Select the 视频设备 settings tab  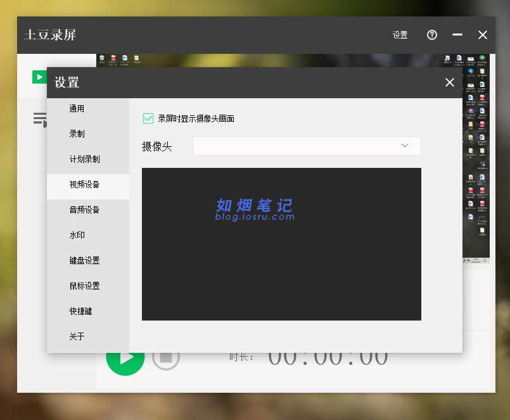click(88, 186)
